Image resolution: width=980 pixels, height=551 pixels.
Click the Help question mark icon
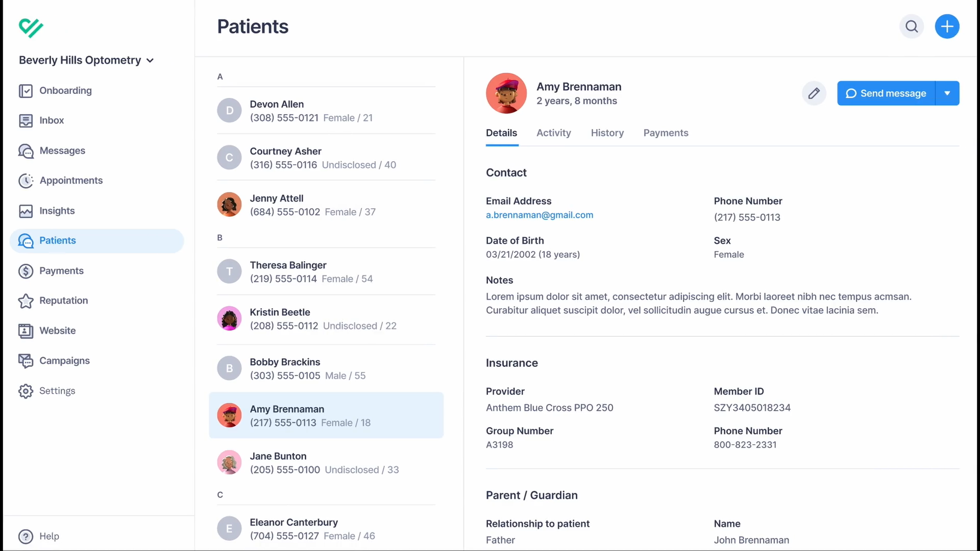pos(26,536)
